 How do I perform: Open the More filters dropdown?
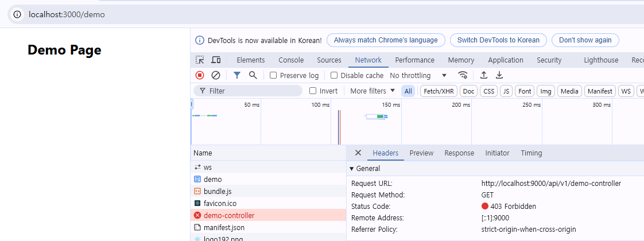coord(372,91)
